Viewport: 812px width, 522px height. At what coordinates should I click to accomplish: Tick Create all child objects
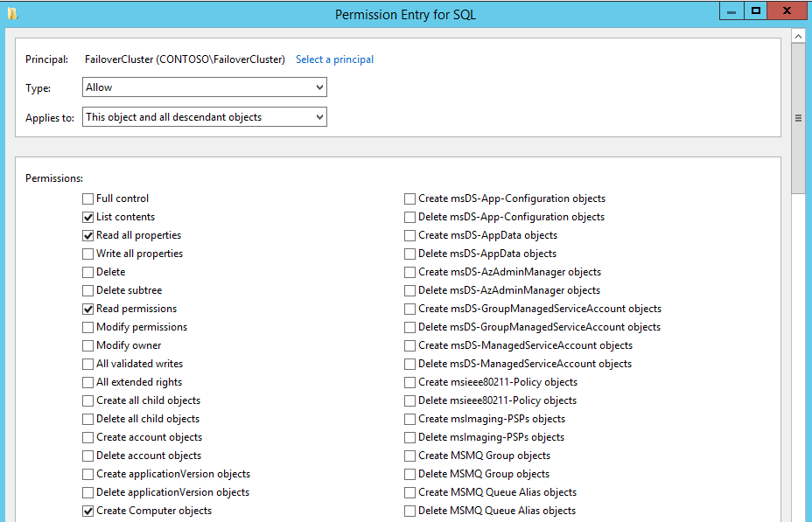click(88, 401)
